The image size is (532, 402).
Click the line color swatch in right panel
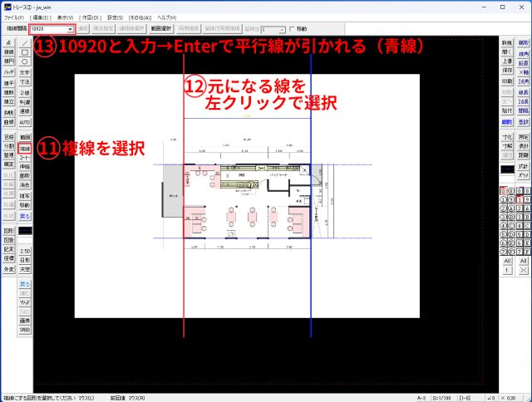[506, 169]
